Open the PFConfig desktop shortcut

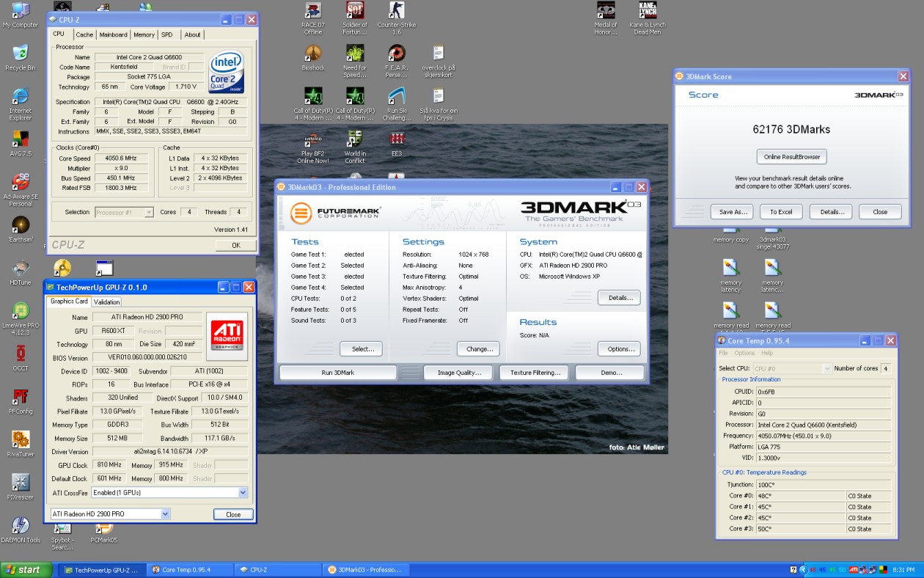[x=21, y=400]
